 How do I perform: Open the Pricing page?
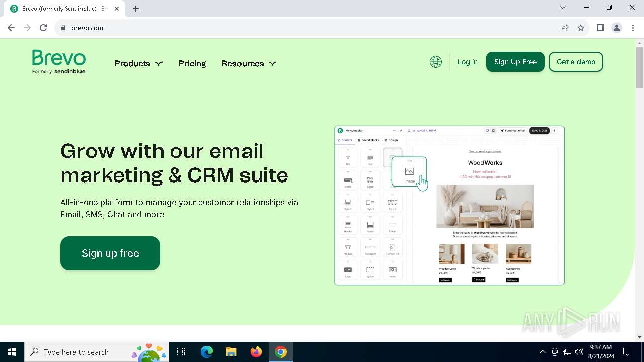pyautogui.click(x=192, y=63)
